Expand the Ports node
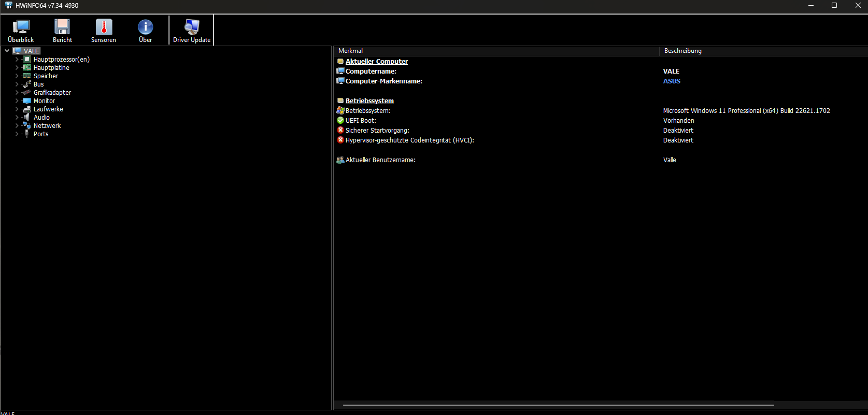The height and width of the screenshot is (415, 868). pyautogui.click(x=17, y=134)
